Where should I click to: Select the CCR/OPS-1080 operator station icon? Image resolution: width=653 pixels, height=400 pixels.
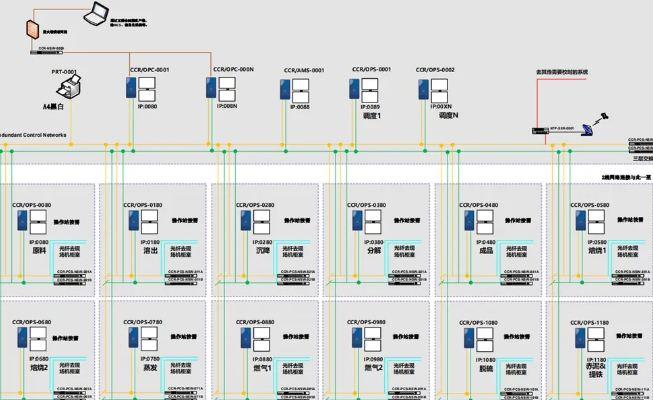tap(479, 339)
